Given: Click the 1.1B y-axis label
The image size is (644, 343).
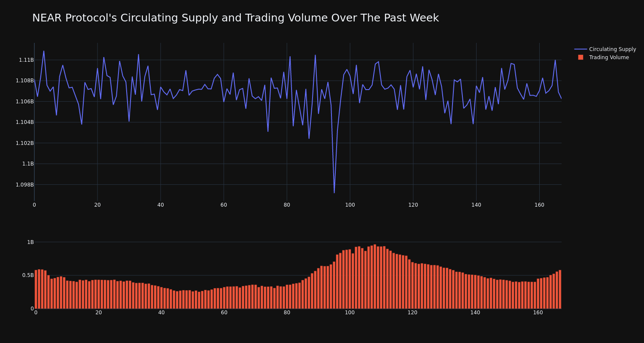Looking at the screenshot, I should [28, 164].
